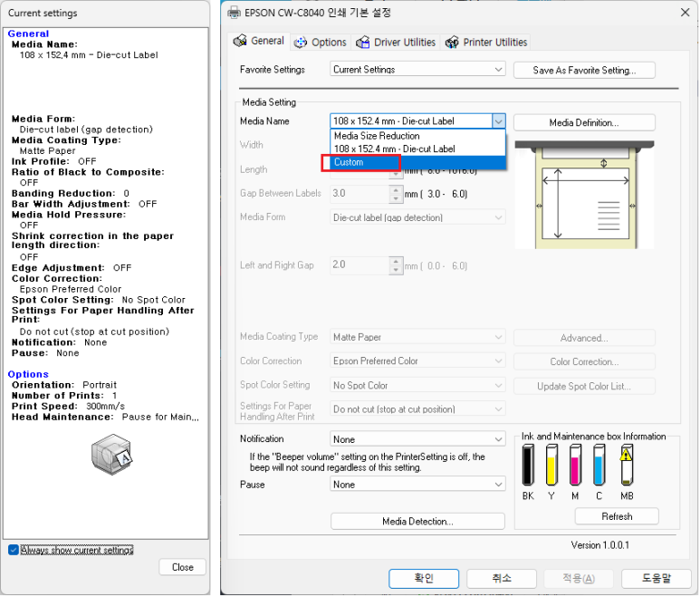The width and height of the screenshot is (700, 596).
Task: Click the printer icon in dialog title bar
Action: [234, 13]
